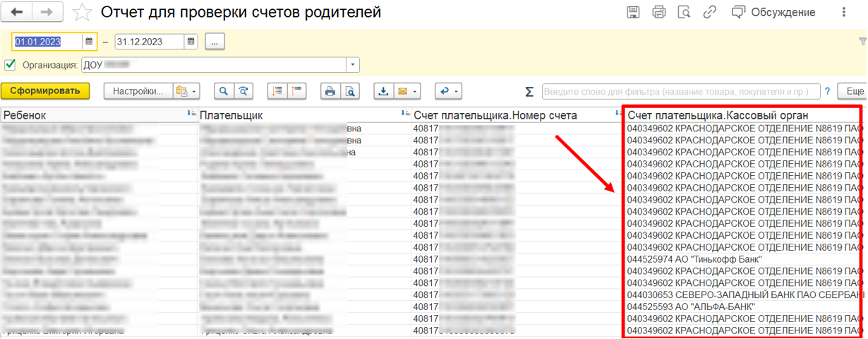
Task: Open the Обсуждение discussion panel
Action: (x=773, y=12)
